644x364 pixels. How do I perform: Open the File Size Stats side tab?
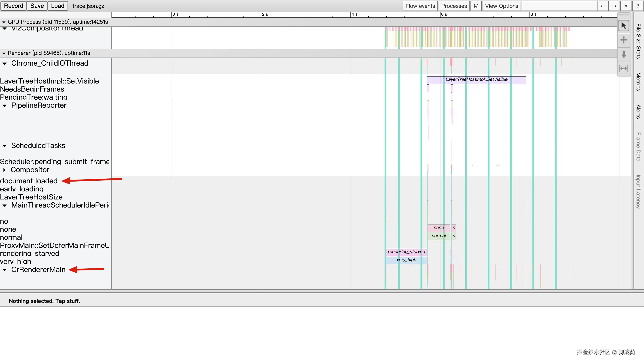pyautogui.click(x=638, y=41)
